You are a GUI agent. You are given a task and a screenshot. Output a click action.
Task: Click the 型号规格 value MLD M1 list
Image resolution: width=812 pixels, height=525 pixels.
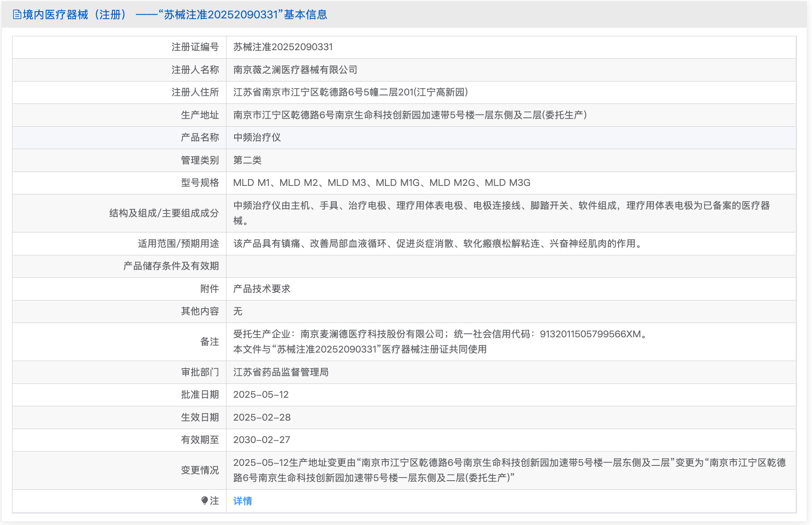(x=381, y=183)
